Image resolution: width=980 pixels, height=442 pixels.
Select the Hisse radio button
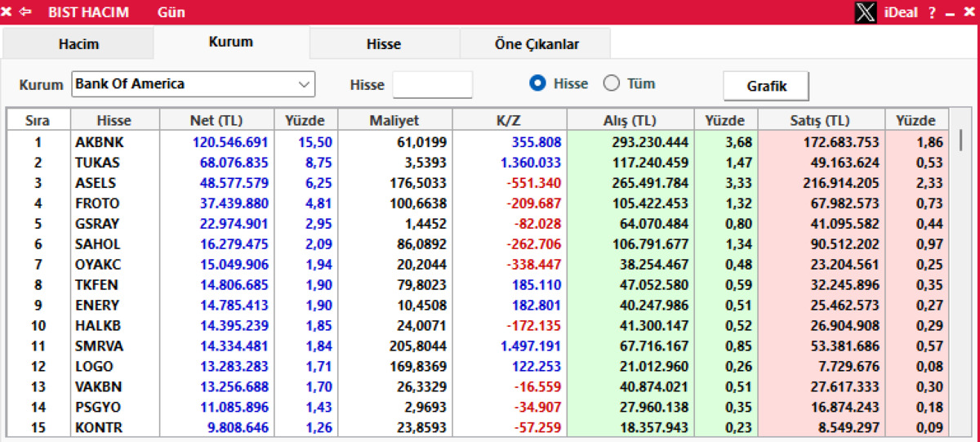click(537, 83)
